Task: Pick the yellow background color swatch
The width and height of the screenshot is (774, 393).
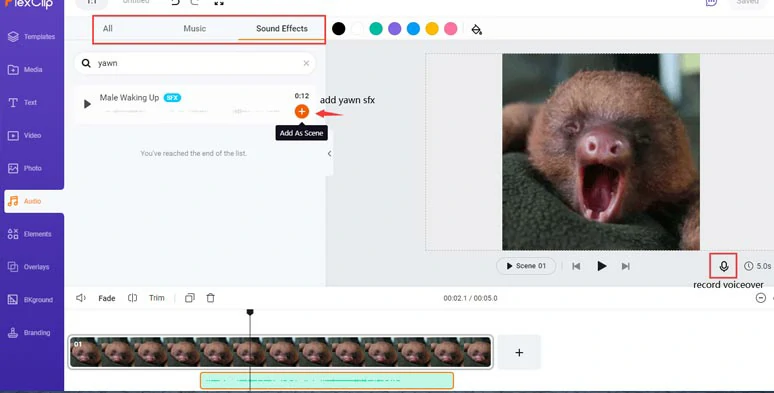Action: (432, 29)
